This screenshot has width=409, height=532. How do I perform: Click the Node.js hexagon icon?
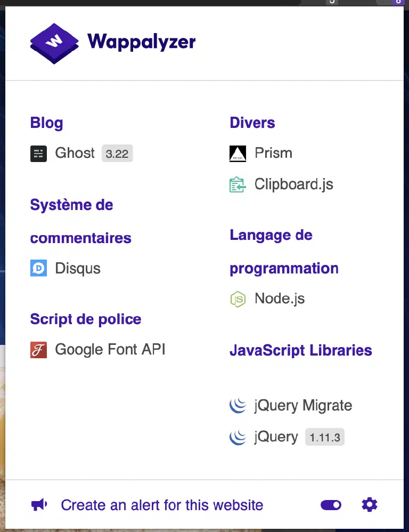pyautogui.click(x=238, y=299)
